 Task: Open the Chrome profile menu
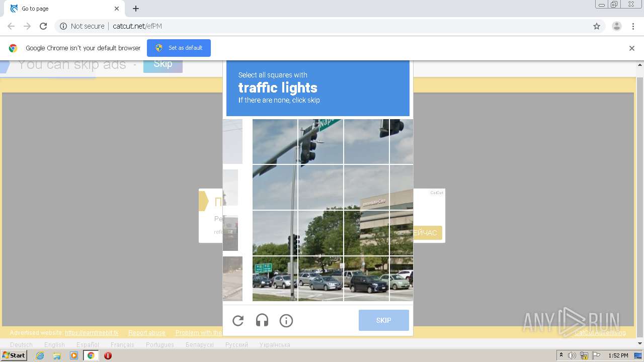click(x=617, y=26)
